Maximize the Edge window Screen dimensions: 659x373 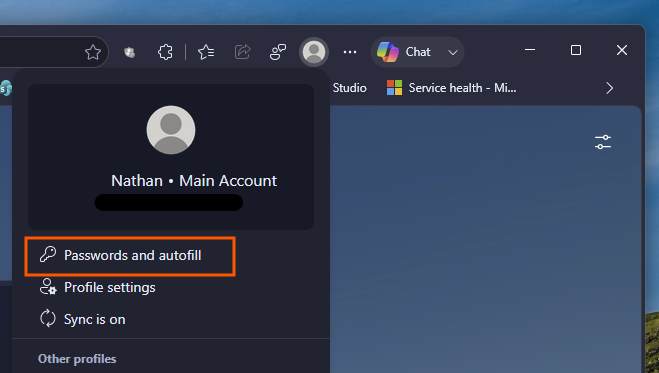pos(576,50)
